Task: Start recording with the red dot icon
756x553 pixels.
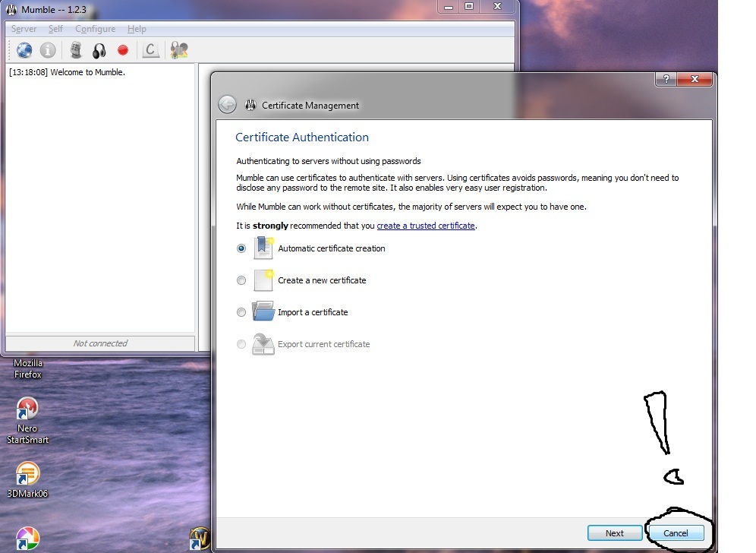Action: point(123,50)
